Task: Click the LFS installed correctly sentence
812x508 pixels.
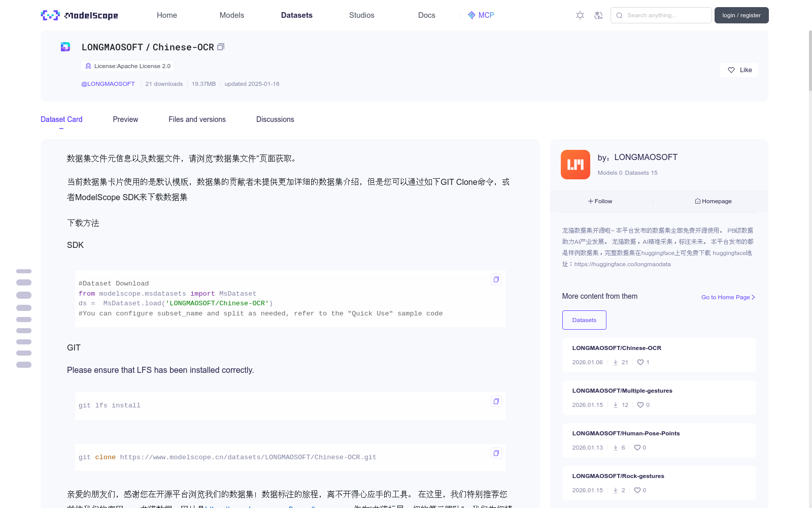Action: [x=160, y=370]
